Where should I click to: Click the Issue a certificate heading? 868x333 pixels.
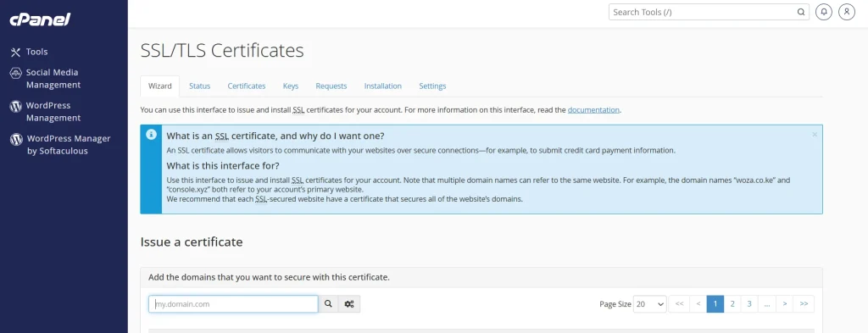[x=192, y=241]
